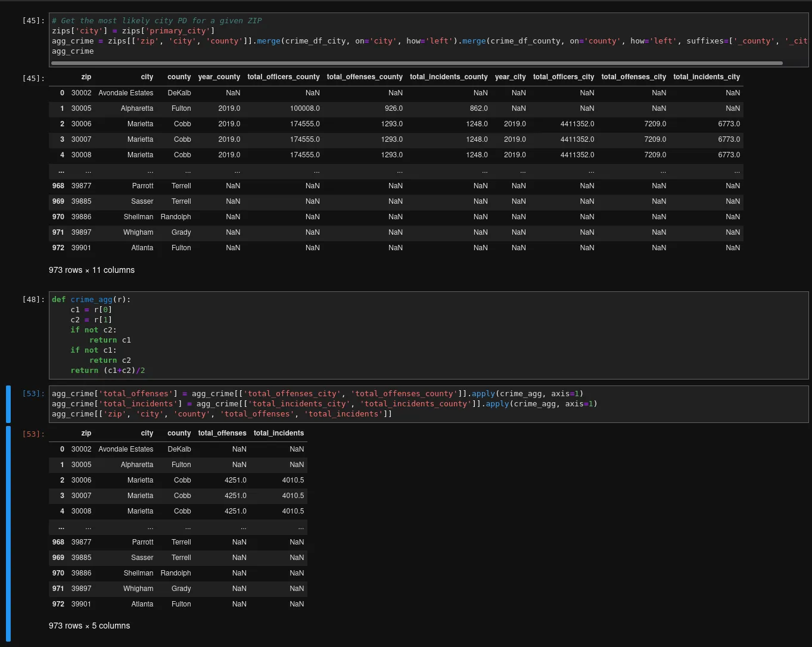
Task: Click the blue selection bar beside cell [53]
Action: (8, 404)
